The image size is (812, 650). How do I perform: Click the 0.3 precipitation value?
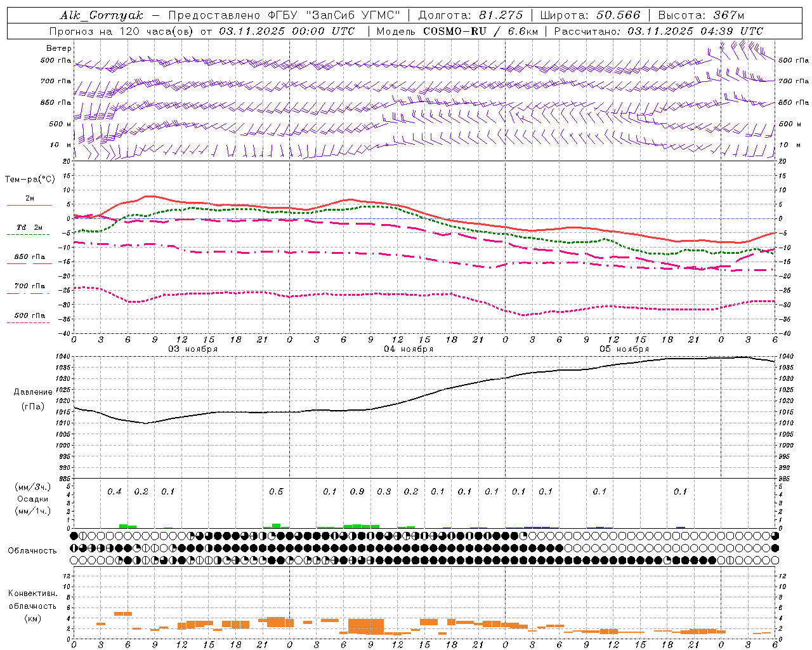point(384,491)
